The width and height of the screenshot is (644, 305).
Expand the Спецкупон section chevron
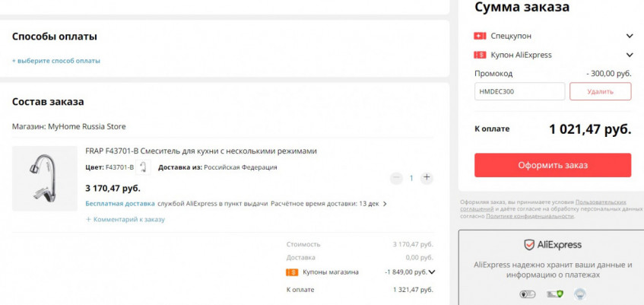[x=630, y=37]
